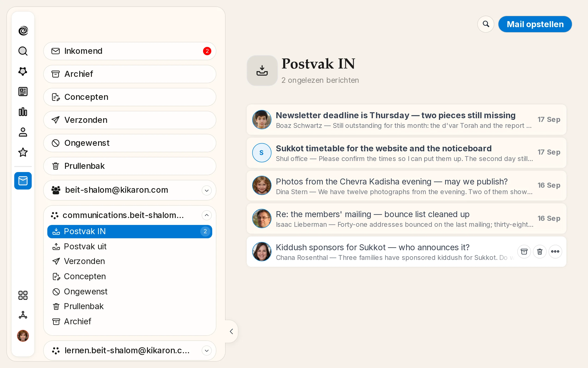Image resolution: width=588 pixels, height=368 pixels.
Task: Select Postvak IN under communications account
Action: point(130,231)
